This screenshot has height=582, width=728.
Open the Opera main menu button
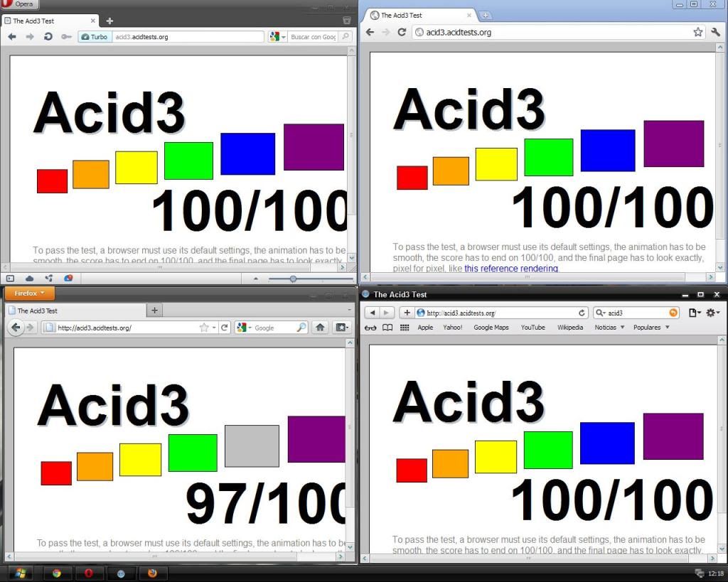[19, 4]
